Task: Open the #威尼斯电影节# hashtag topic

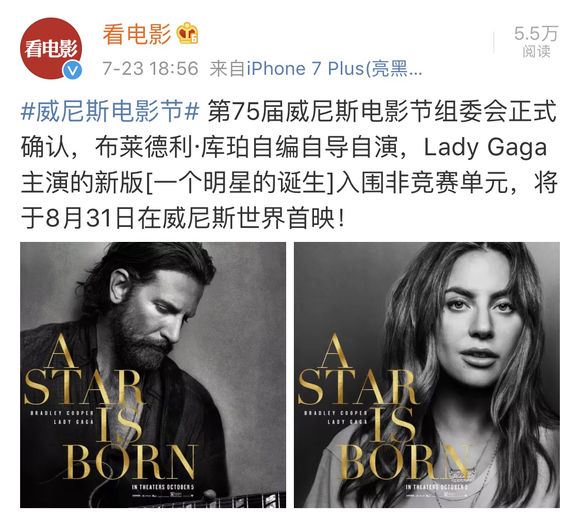Action: [110, 111]
